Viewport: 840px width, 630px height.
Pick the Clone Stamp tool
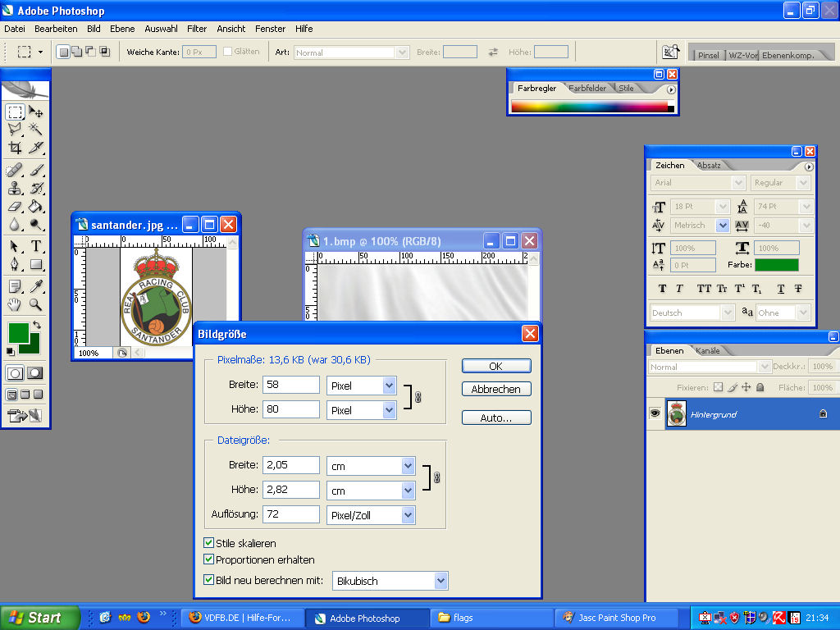(15, 188)
